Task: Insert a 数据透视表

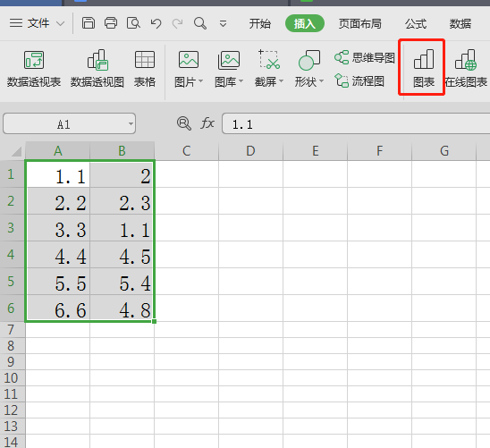Action: click(x=34, y=69)
